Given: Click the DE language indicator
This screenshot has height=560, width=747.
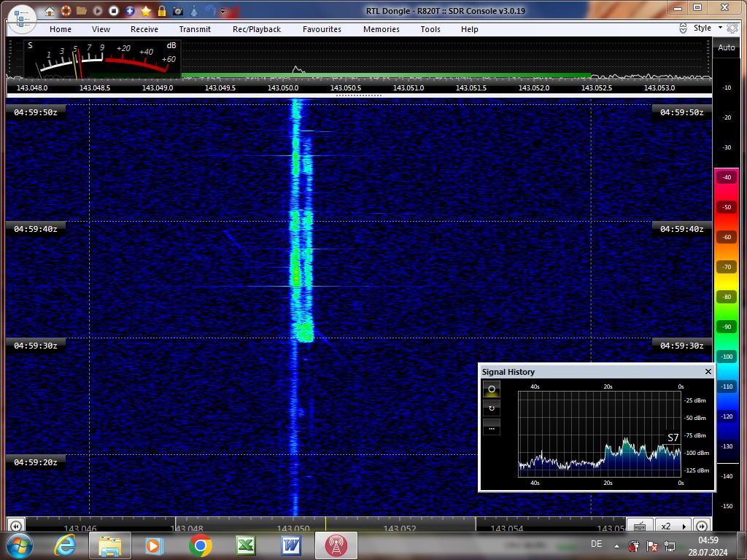Looking at the screenshot, I should coord(596,544).
